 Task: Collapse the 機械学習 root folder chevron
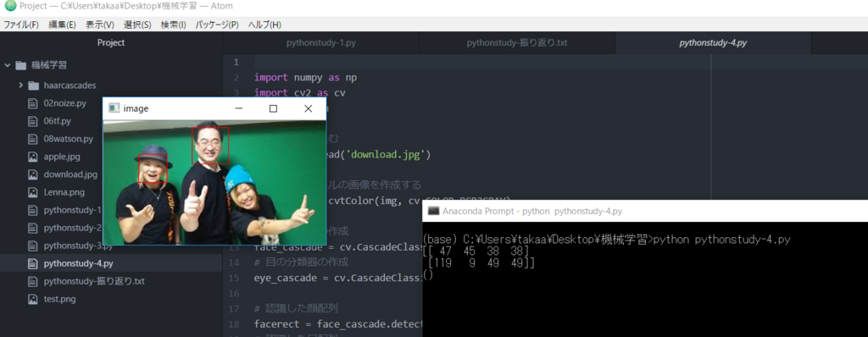pyautogui.click(x=7, y=65)
